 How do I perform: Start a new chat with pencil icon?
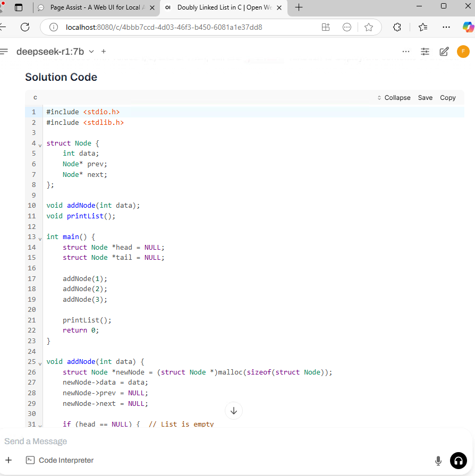click(444, 52)
